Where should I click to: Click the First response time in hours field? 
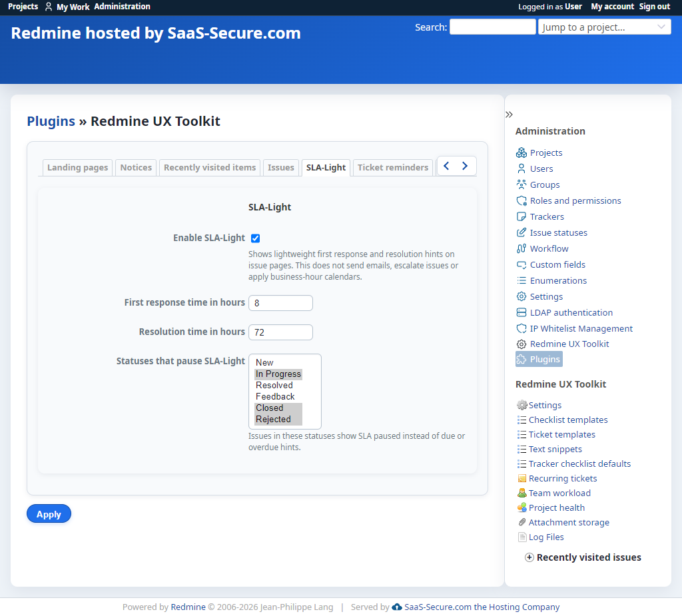pos(280,303)
